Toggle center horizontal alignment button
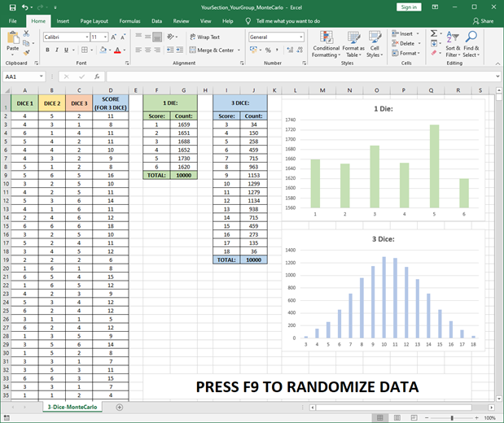Image resolution: width=504 pixels, height=423 pixels. 148,50
